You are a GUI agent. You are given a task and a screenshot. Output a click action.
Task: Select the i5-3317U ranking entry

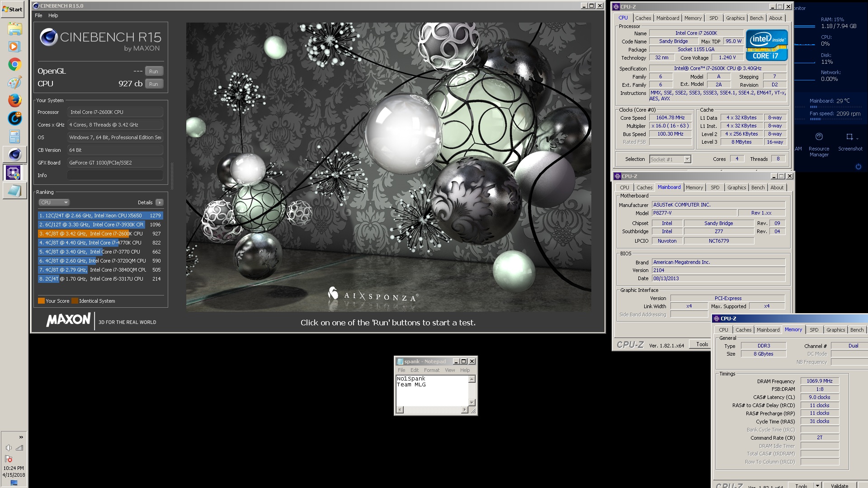[100, 279]
